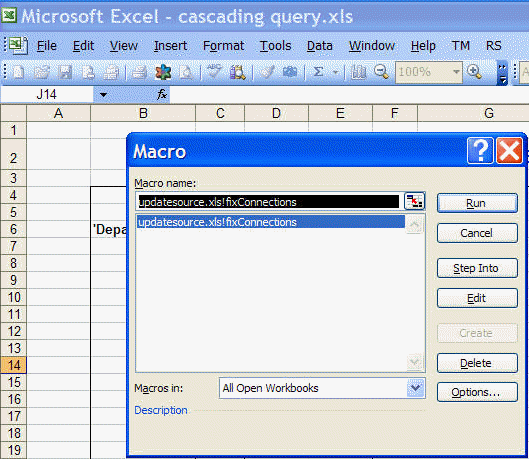Image resolution: width=529 pixels, height=459 pixels.
Task: Open the TM menu
Action: pyautogui.click(x=461, y=46)
